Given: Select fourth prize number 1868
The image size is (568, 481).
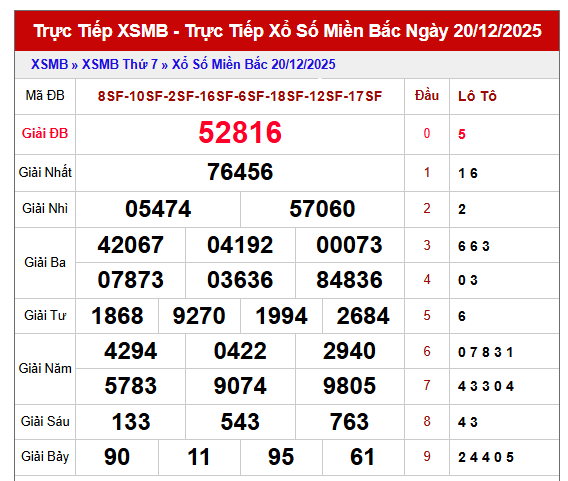Looking at the screenshot, I should 117,316.
